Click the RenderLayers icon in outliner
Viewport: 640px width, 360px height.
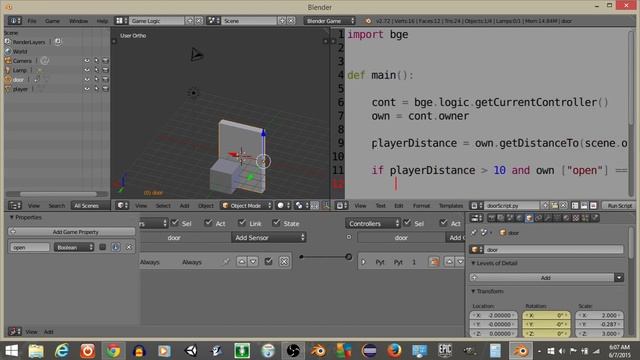[8, 42]
